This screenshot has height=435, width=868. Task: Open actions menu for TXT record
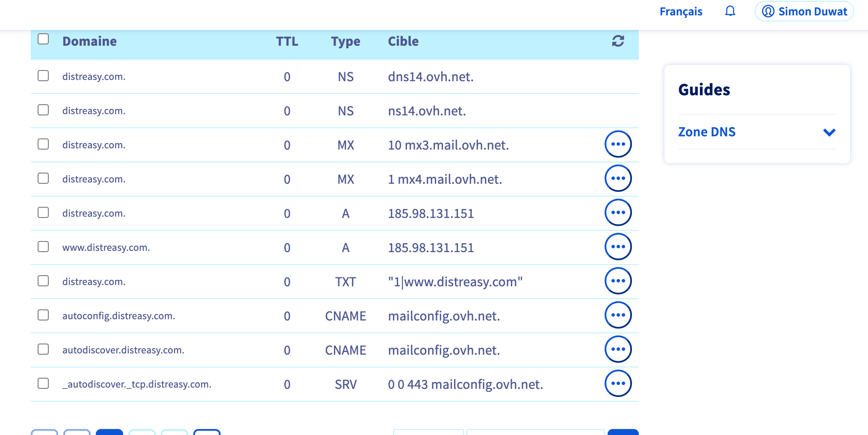point(618,281)
